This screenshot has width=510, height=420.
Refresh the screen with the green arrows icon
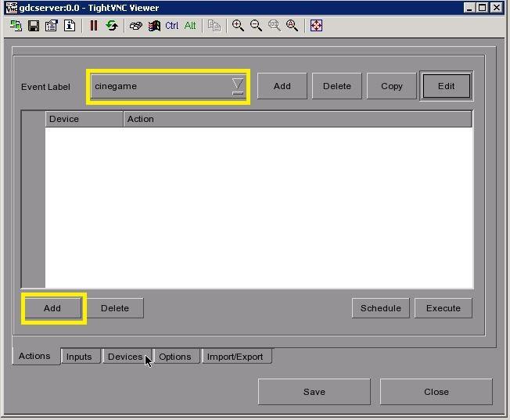112,26
